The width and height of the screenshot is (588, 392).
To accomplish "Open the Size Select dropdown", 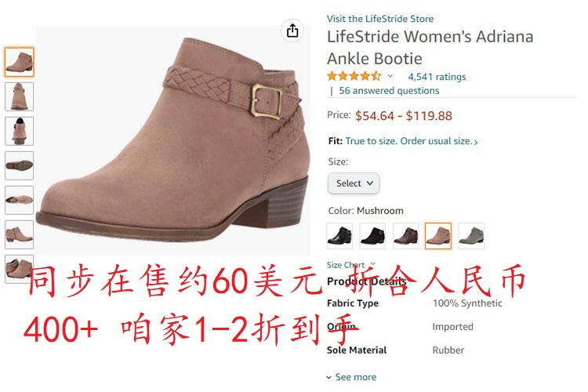I will (x=354, y=183).
